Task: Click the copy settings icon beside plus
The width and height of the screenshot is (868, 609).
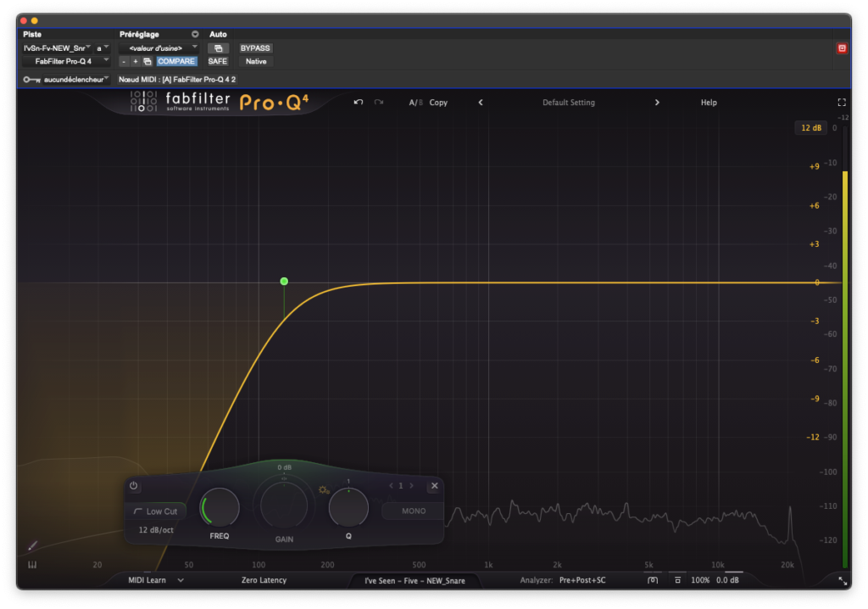Action: (x=147, y=62)
